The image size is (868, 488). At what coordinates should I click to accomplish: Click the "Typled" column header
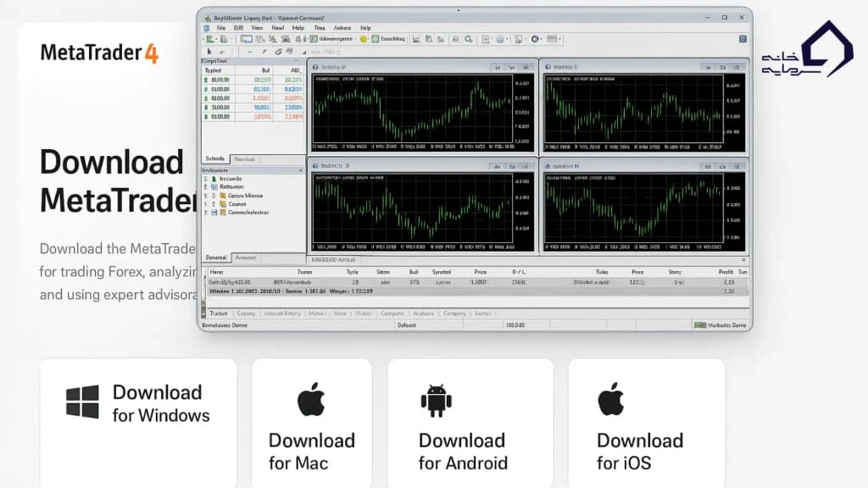coord(213,70)
